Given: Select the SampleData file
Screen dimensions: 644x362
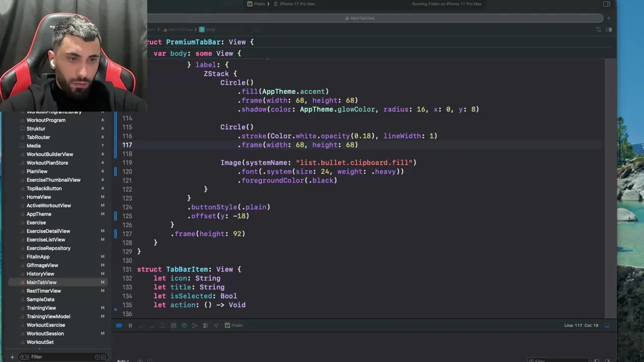Looking at the screenshot, I should click(x=40, y=300).
